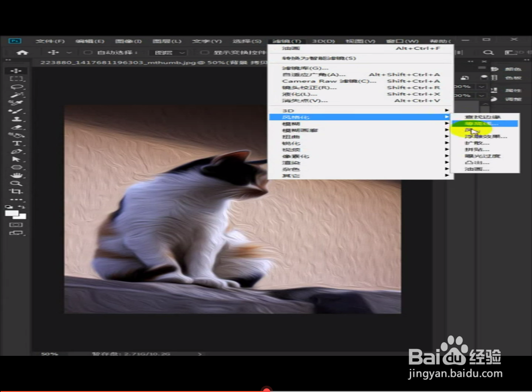
Task: Expand the 模糊 filter submenu
Action: point(361,124)
